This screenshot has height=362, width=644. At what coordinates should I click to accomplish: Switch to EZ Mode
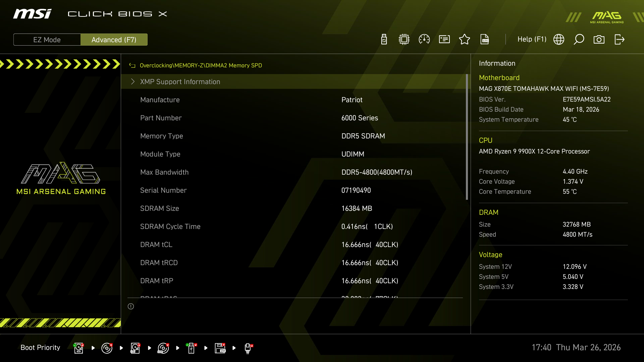pyautogui.click(x=47, y=39)
